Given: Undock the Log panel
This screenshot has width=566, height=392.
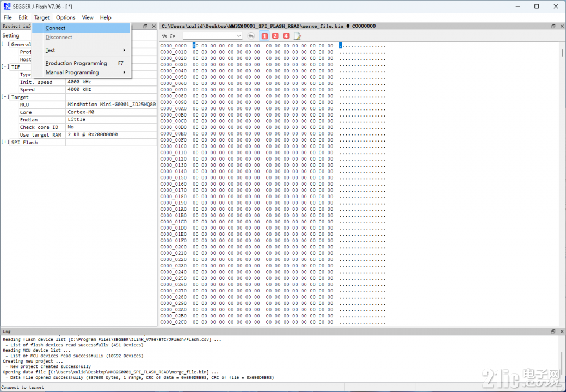Looking at the screenshot, I should pyautogui.click(x=553, y=331).
